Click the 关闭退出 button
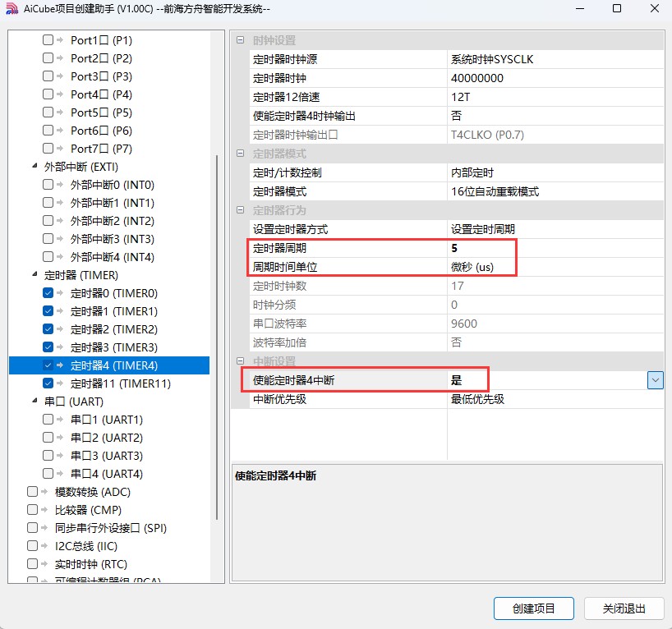 click(624, 608)
